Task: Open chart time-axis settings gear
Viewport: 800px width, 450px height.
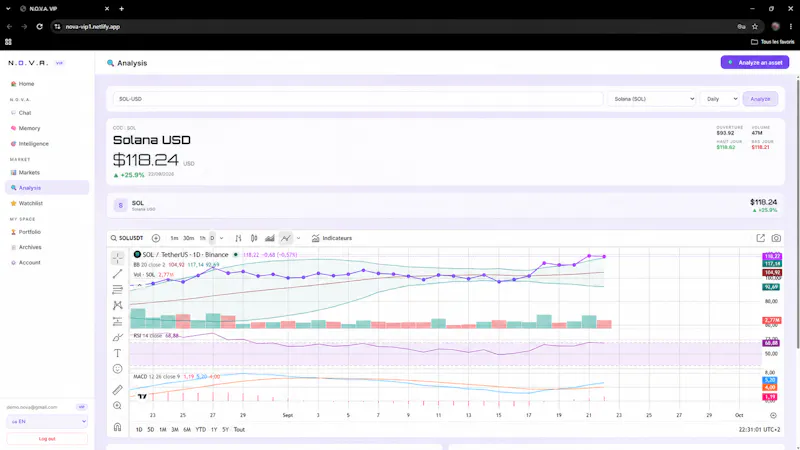Action: 773,415
